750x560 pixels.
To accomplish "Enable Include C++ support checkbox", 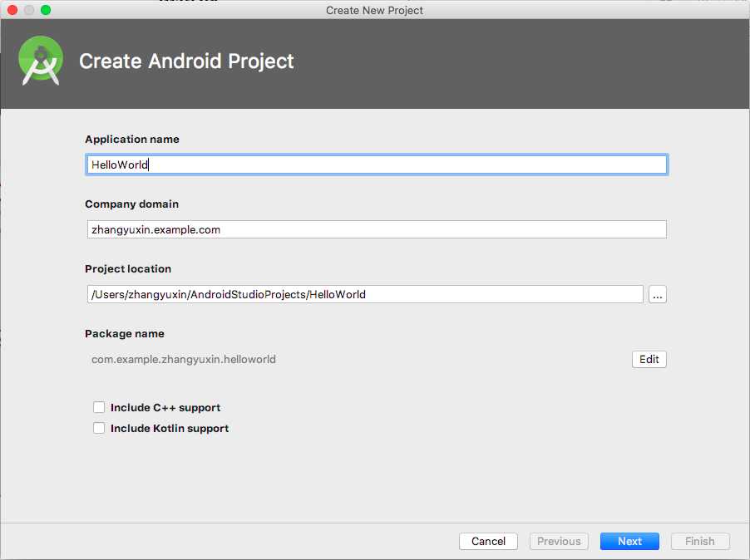I will [99, 407].
